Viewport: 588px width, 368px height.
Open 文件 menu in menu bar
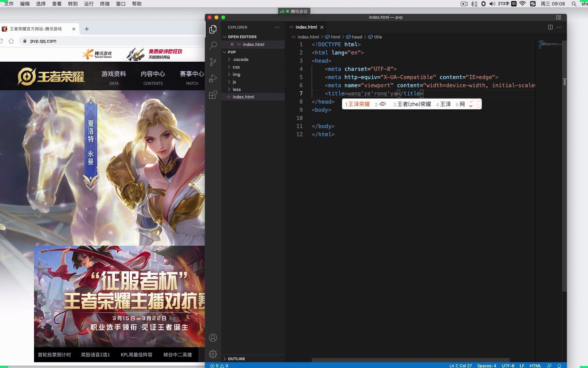[9, 4]
